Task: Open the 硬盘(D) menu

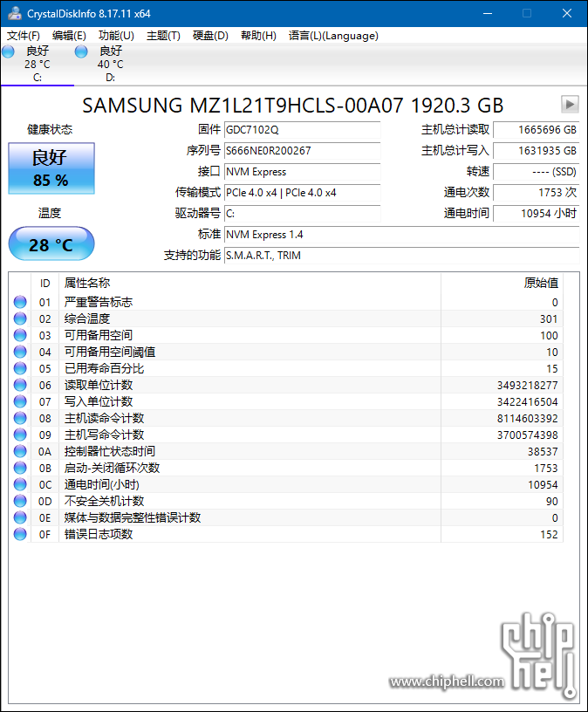Action: click(210, 36)
